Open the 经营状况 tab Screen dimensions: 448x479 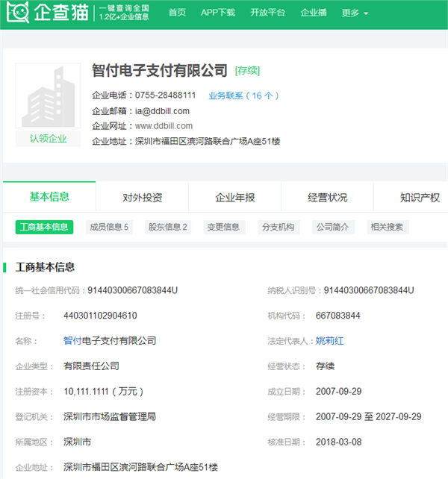point(327,198)
